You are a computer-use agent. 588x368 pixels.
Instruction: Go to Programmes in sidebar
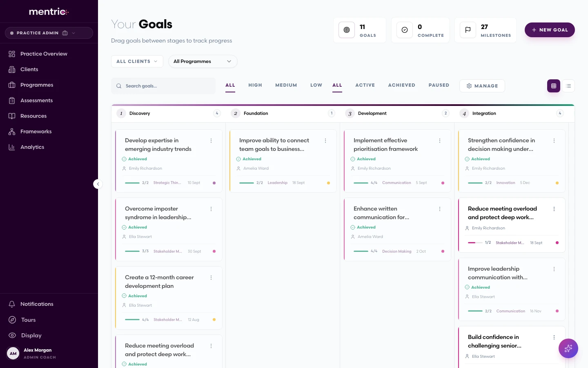(37, 85)
